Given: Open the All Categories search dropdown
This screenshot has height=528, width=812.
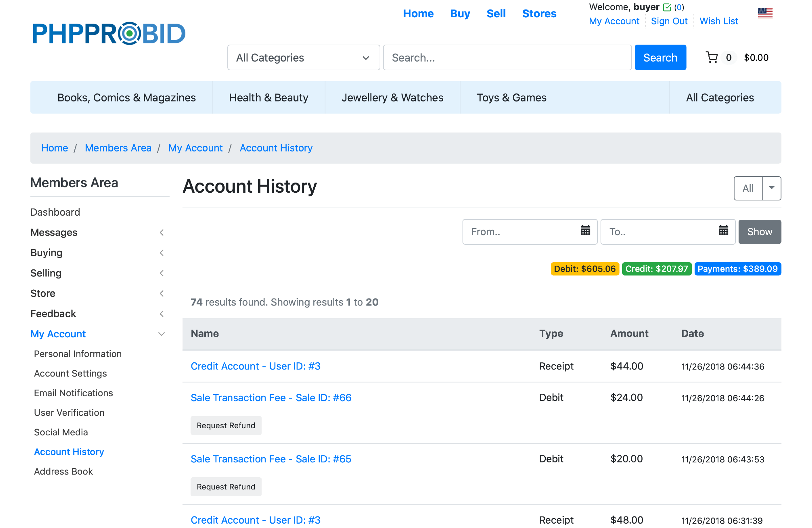Looking at the screenshot, I should point(303,57).
